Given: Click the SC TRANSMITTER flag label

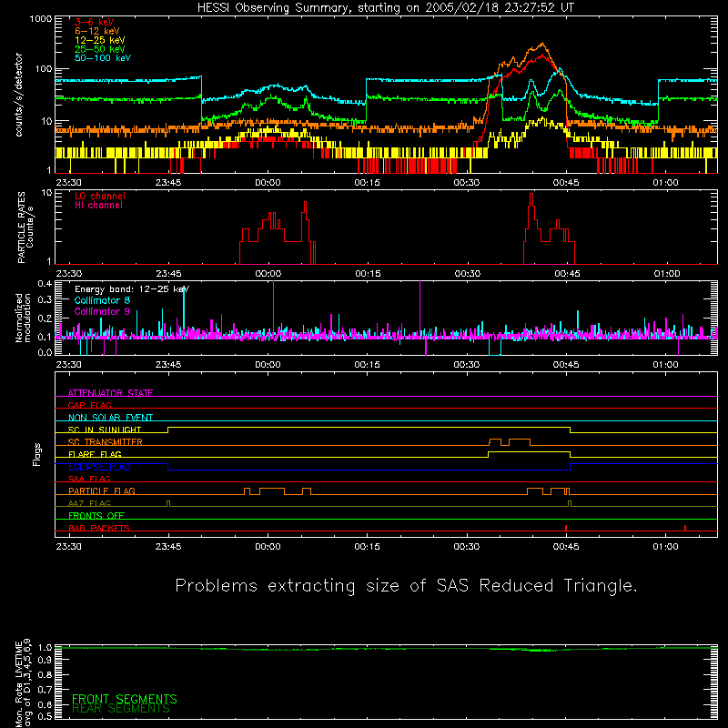Looking at the screenshot, I should pyautogui.click(x=106, y=442).
